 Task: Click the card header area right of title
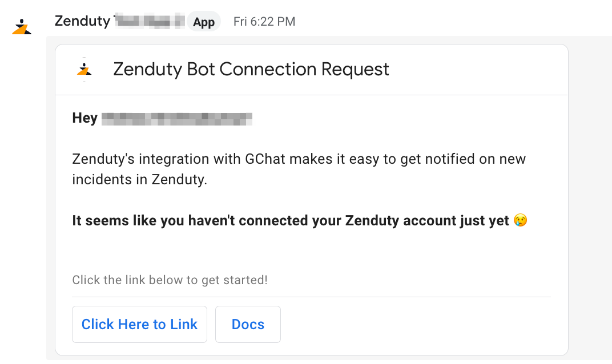(478, 70)
